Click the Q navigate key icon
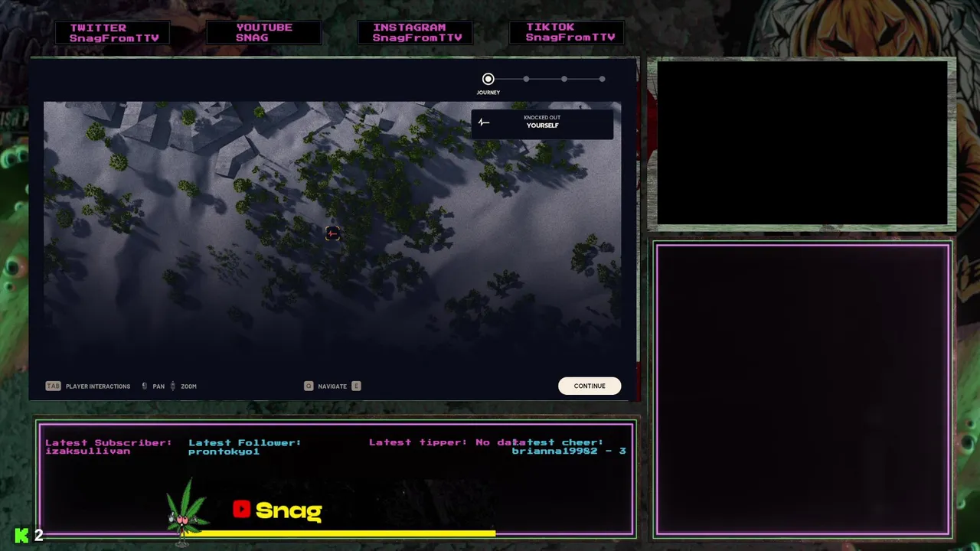This screenshot has height=551, width=980. click(309, 386)
